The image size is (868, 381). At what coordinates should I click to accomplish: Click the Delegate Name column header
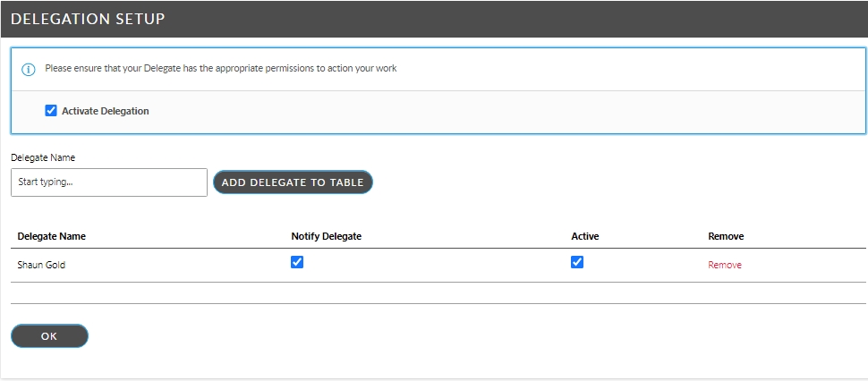pyautogui.click(x=52, y=236)
